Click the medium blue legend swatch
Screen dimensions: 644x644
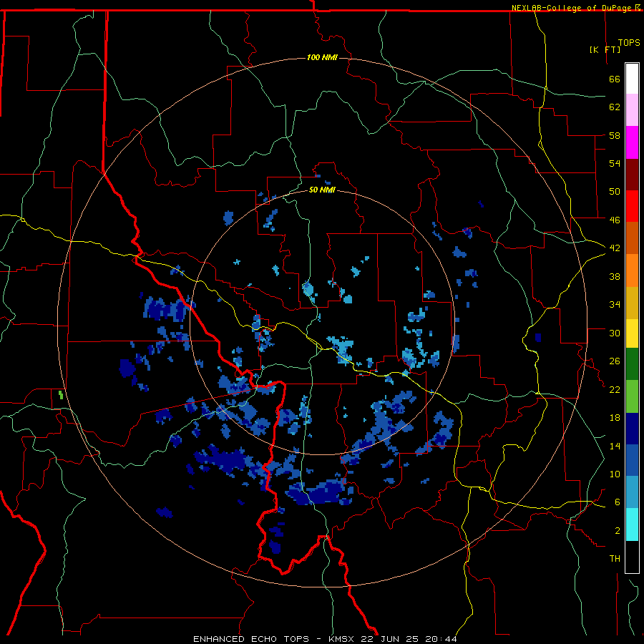(632, 460)
